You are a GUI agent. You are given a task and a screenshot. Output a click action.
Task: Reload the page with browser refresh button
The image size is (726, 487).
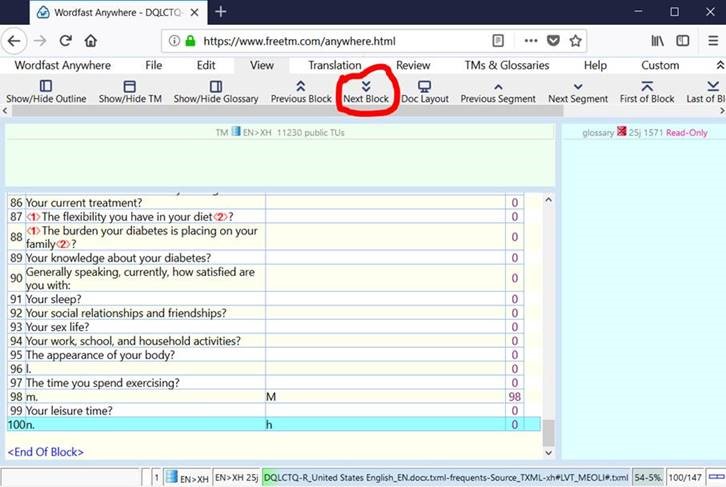pos(66,41)
